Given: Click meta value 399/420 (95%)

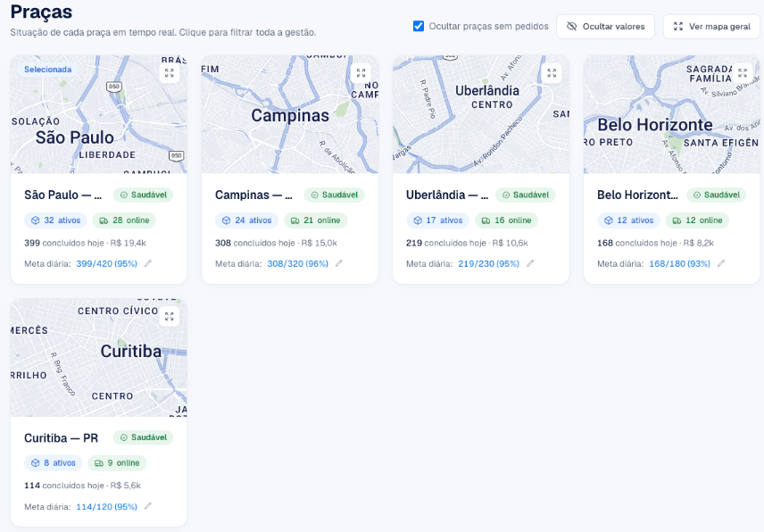Looking at the screenshot, I should point(107,263).
